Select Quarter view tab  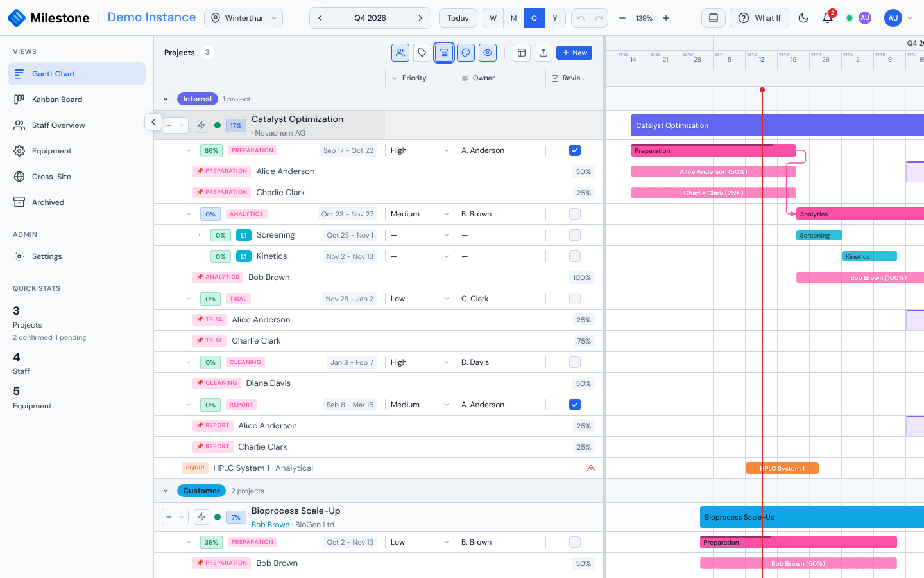(x=534, y=18)
